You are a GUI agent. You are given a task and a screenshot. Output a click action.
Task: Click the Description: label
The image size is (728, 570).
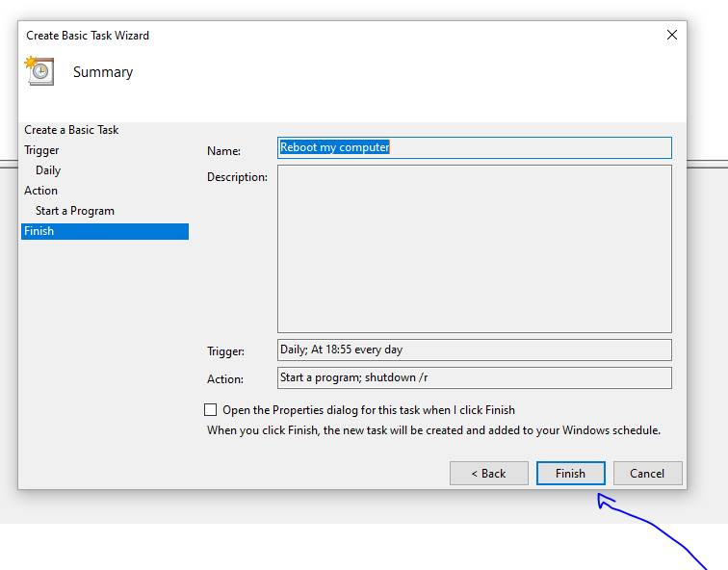tap(237, 177)
